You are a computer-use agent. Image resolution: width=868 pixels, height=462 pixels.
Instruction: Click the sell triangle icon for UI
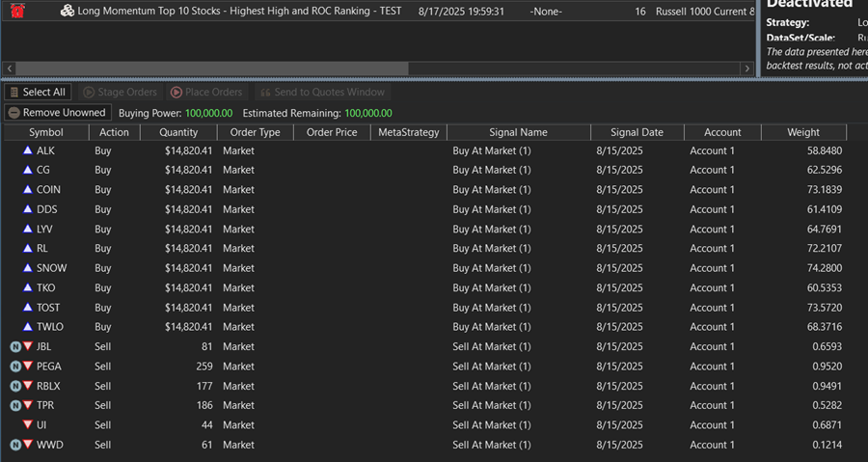tap(28, 425)
